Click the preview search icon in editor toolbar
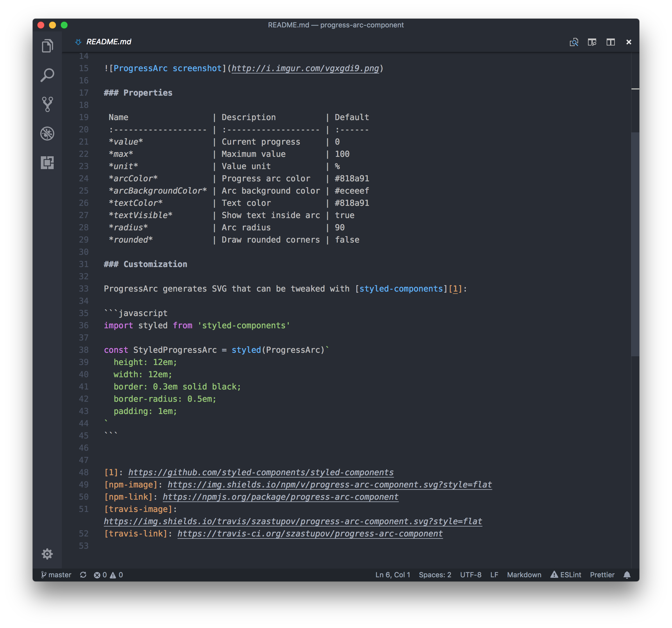 [574, 42]
